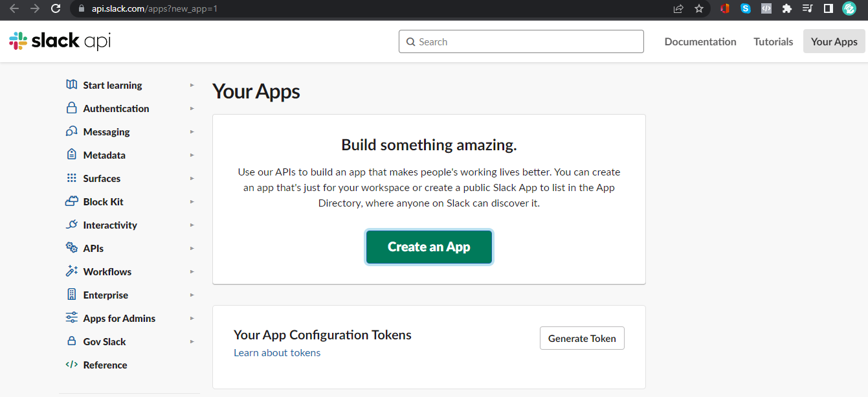Open the Messaging menu item
Image resolution: width=868 pixels, height=397 pixels.
pos(107,131)
